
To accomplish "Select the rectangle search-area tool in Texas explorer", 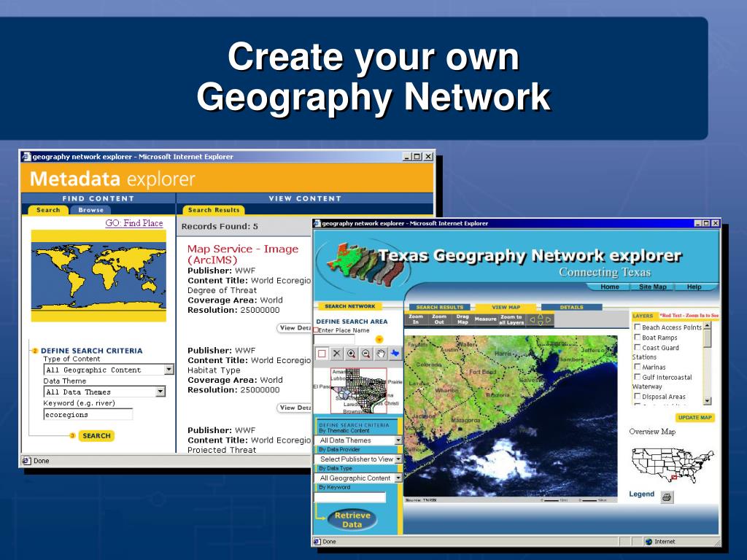I will pos(322,354).
